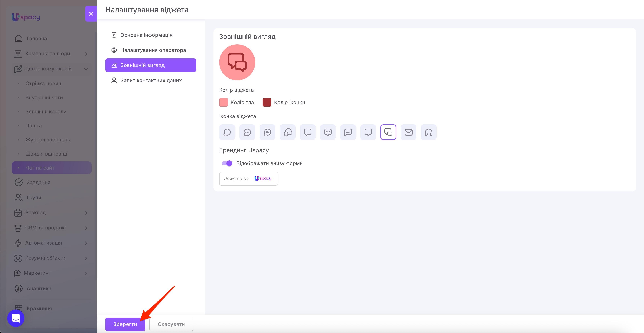Select the square bubble with text lines icon
644x333 pixels.
pos(348,132)
